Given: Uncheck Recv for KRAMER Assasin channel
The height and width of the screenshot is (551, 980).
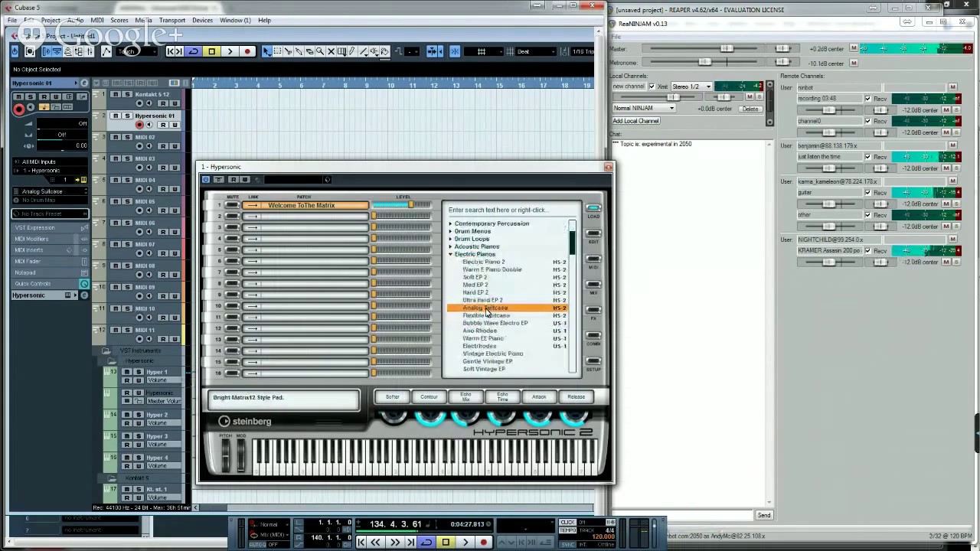Looking at the screenshot, I should pyautogui.click(x=868, y=250).
